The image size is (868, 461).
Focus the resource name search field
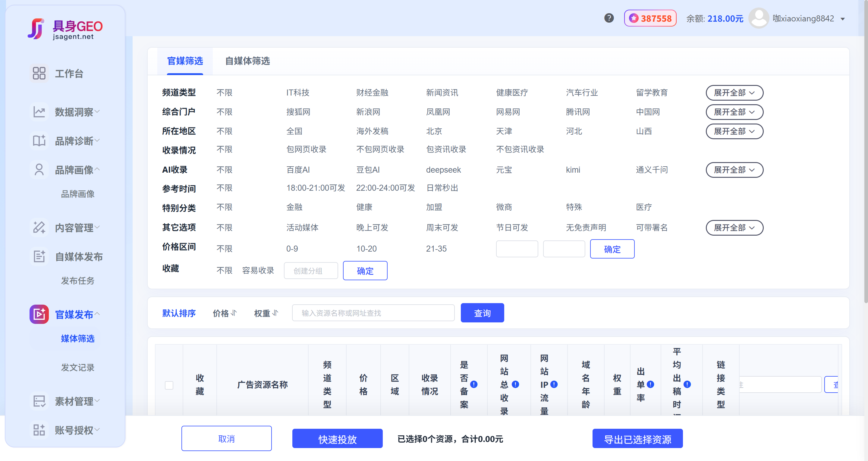point(373,313)
